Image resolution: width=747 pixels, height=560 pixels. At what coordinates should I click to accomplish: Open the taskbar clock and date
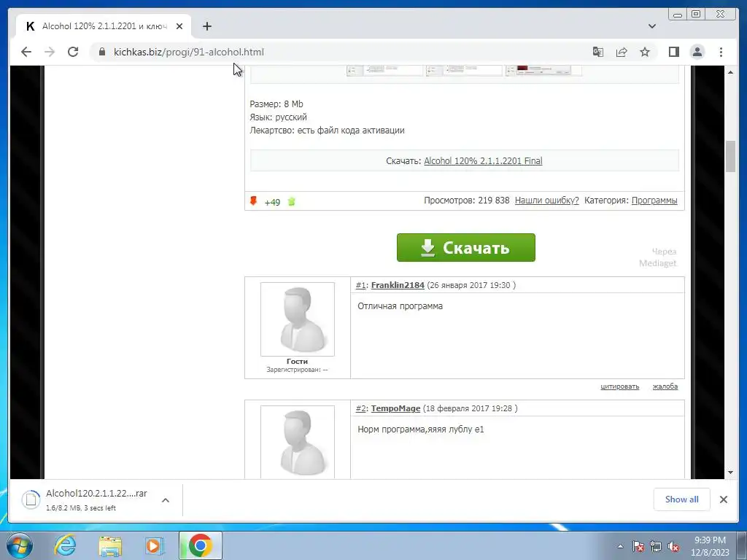point(710,546)
